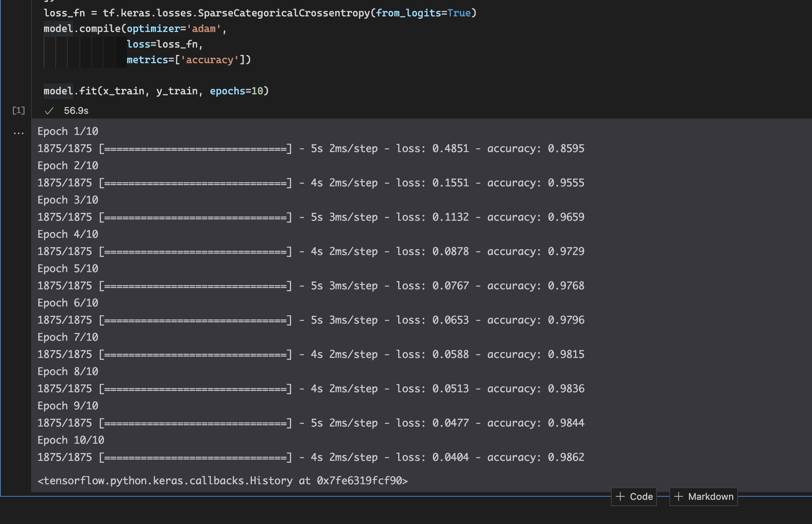This screenshot has height=524, width=812.
Task: Click the plus icon in the Code button
Action: coord(621,497)
